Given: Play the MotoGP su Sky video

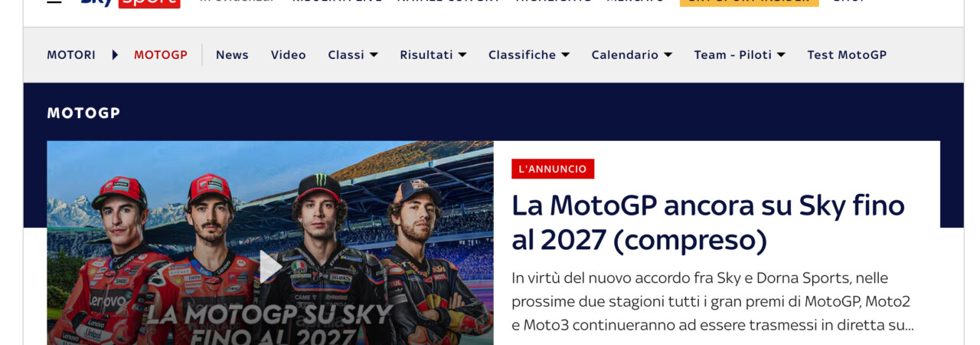Looking at the screenshot, I should click(x=269, y=267).
